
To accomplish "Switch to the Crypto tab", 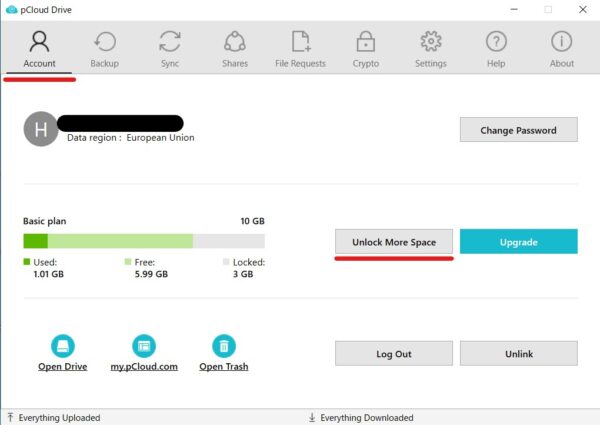I will click(x=366, y=49).
